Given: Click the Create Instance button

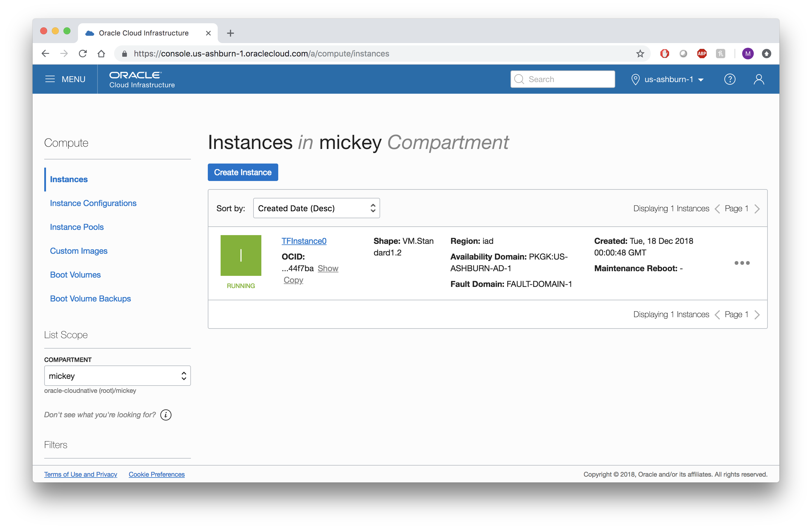Looking at the screenshot, I should point(242,172).
